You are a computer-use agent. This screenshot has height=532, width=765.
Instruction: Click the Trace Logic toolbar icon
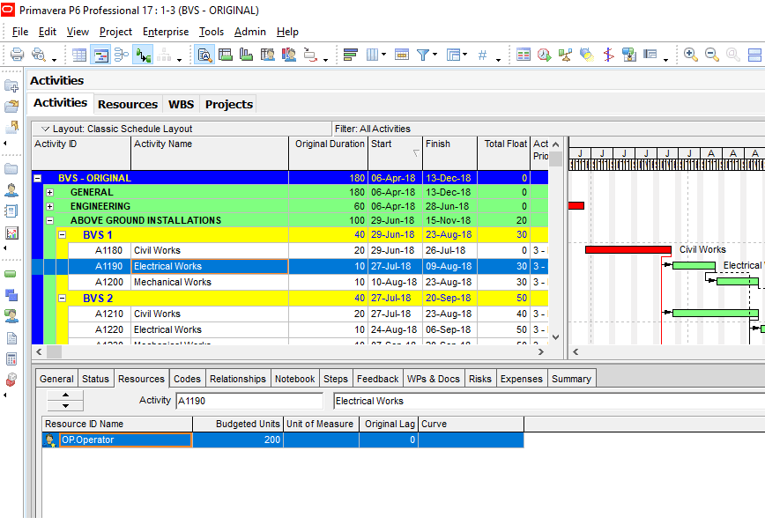[310, 55]
